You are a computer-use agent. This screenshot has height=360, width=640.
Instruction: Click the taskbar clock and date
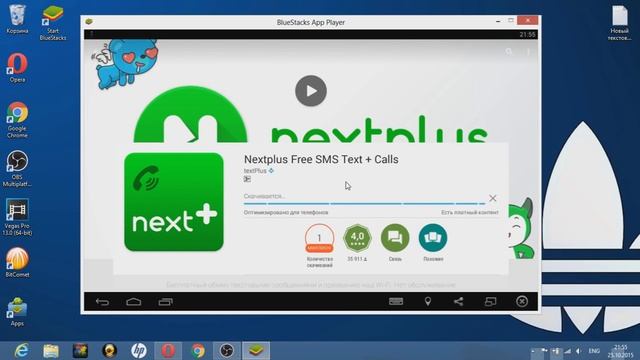[620, 351]
